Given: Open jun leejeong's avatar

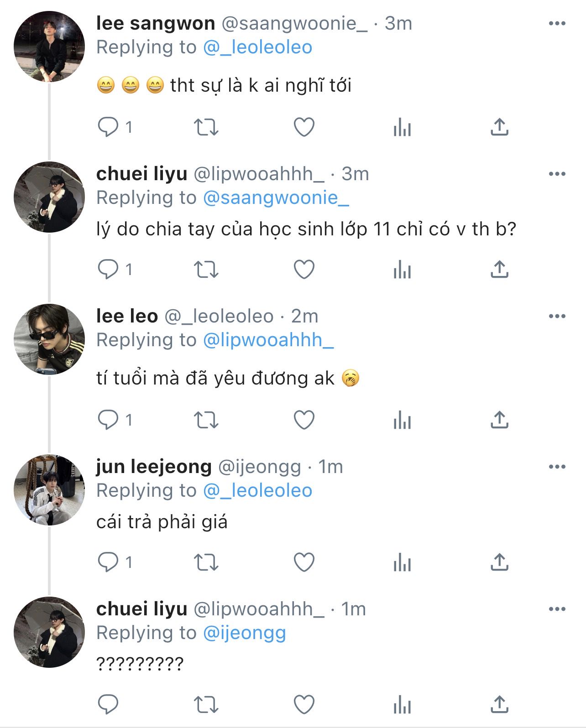Looking at the screenshot, I should pyautogui.click(x=49, y=490).
